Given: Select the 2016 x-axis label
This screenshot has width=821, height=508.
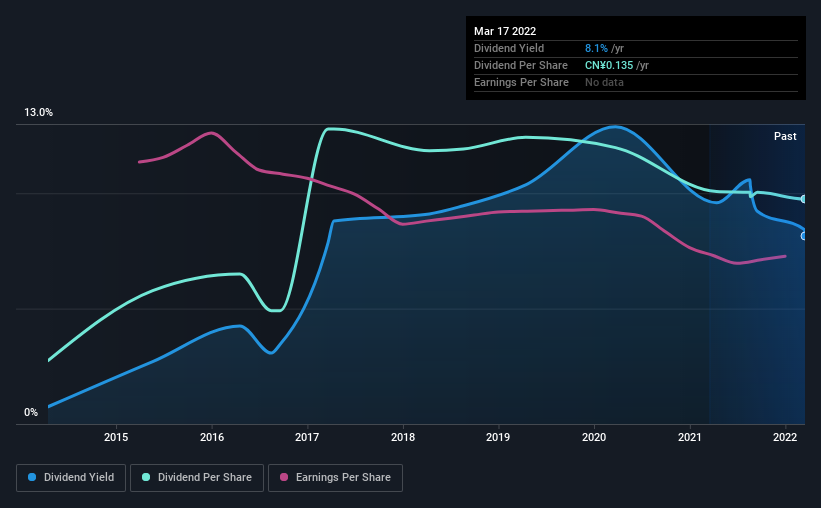Looking at the screenshot, I should click(212, 437).
